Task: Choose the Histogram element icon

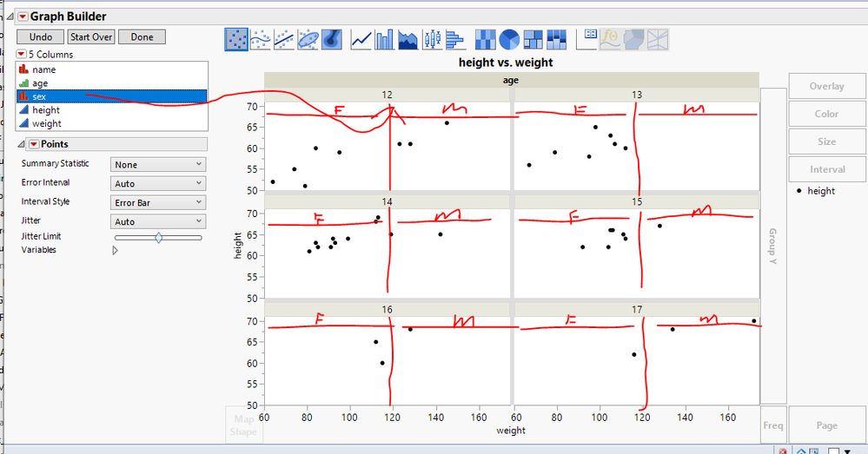Action: coord(455,40)
